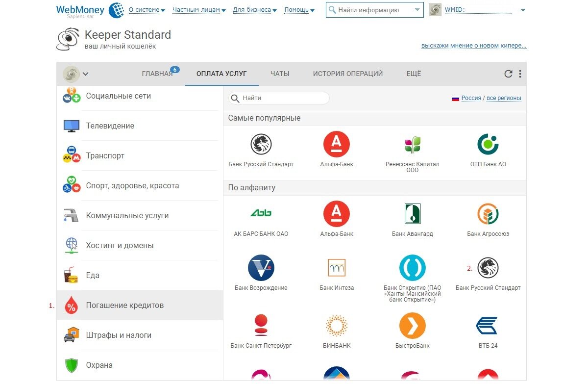
Task: Click the Keeper Standard logo icon
Action: [69, 40]
